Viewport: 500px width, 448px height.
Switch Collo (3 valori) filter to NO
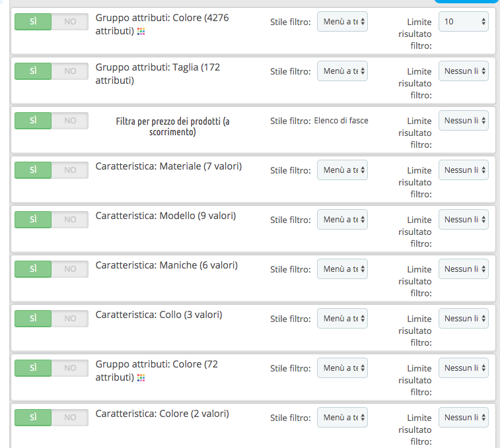70,318
